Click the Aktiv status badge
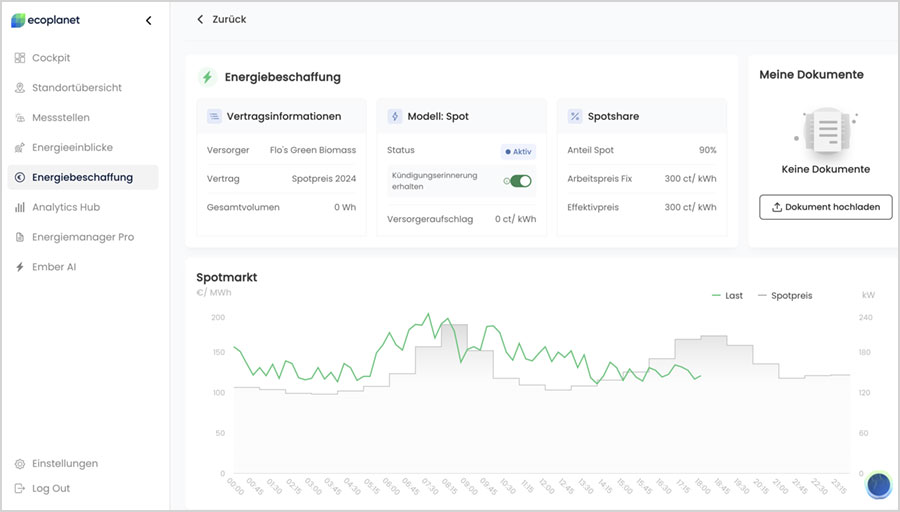 point(518,152)
